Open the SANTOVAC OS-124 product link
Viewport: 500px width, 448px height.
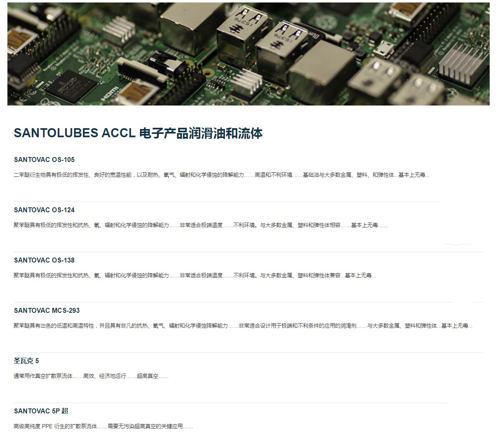point(44,210)
